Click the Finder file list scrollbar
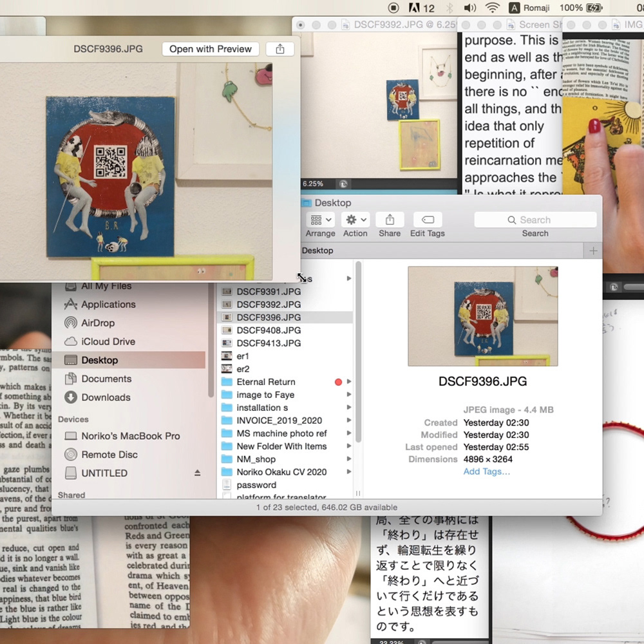The height and width of the screenshot is (644, 644). [358, 352]
